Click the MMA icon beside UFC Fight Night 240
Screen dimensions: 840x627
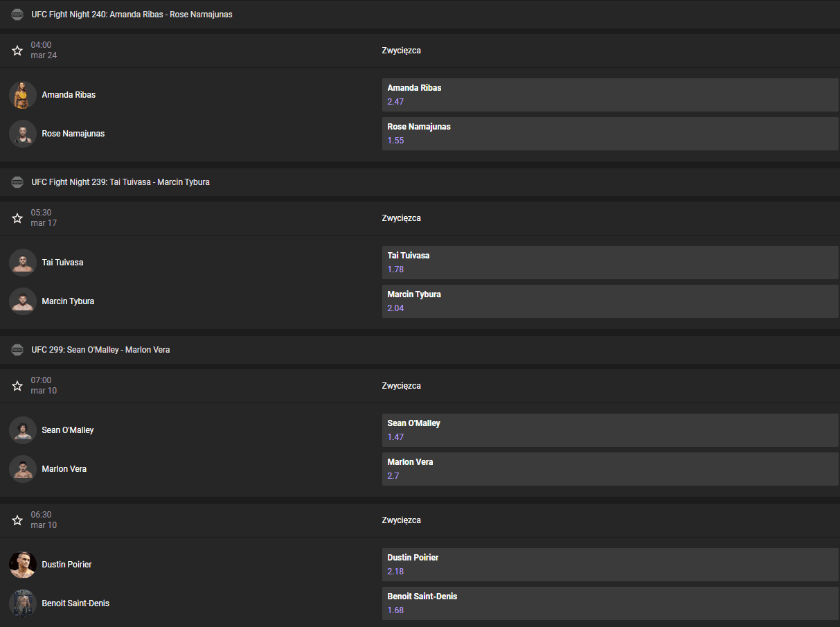pos(17,15)
